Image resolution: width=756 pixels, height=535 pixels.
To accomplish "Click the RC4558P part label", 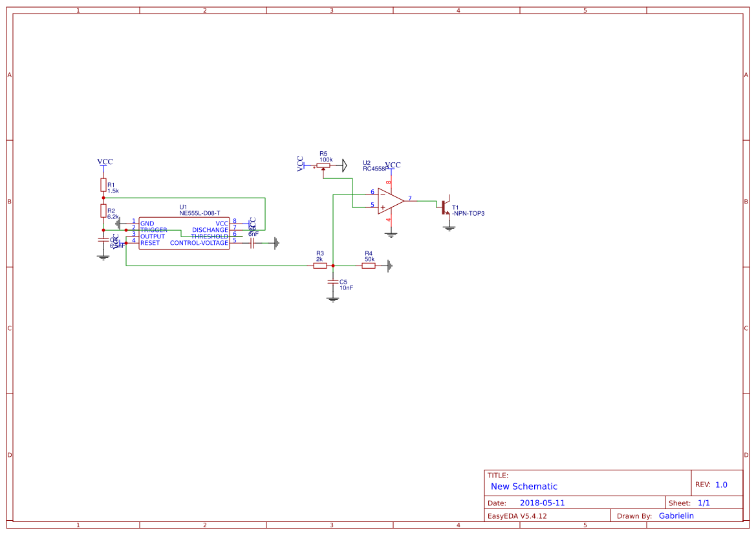I will (376, 169).
